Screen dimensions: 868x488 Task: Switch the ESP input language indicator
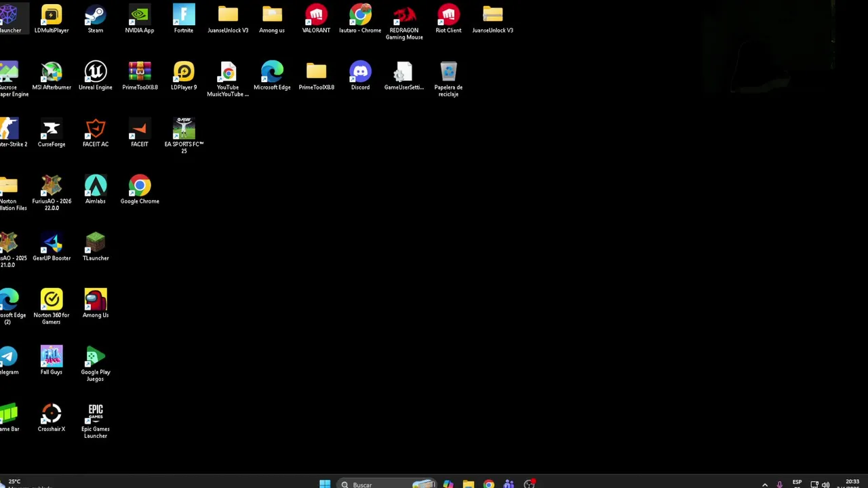[x=797, y=483]
